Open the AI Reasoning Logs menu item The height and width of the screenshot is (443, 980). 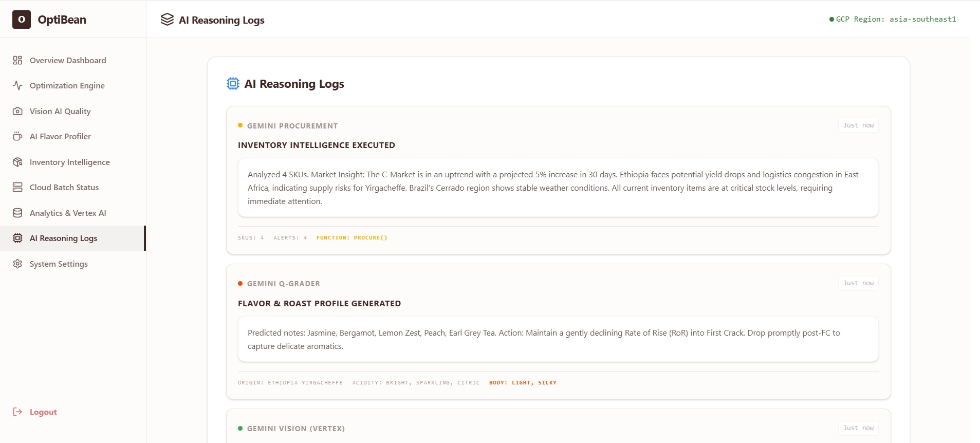tap(72, 238)
